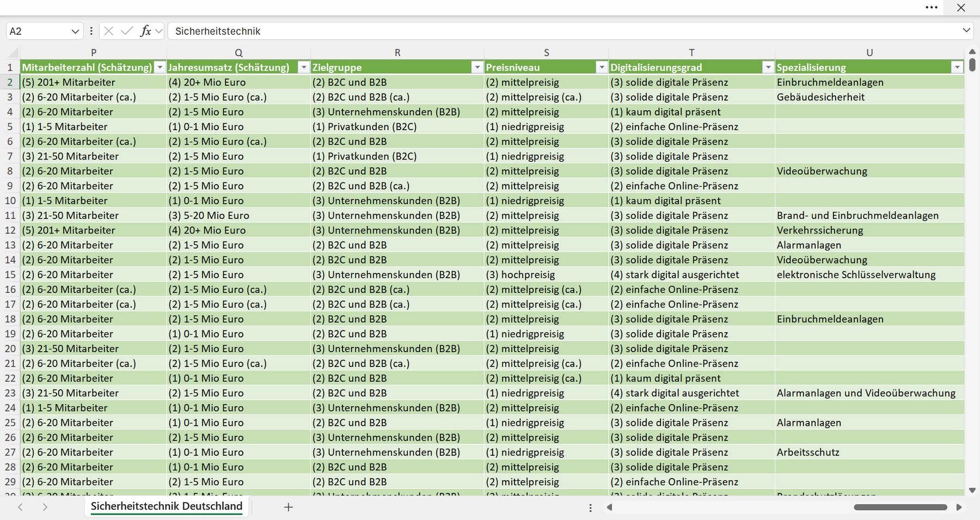Select cell Gebäudesicherheit in row 3
Screen dimensions: 980x520
pos(869,97)
